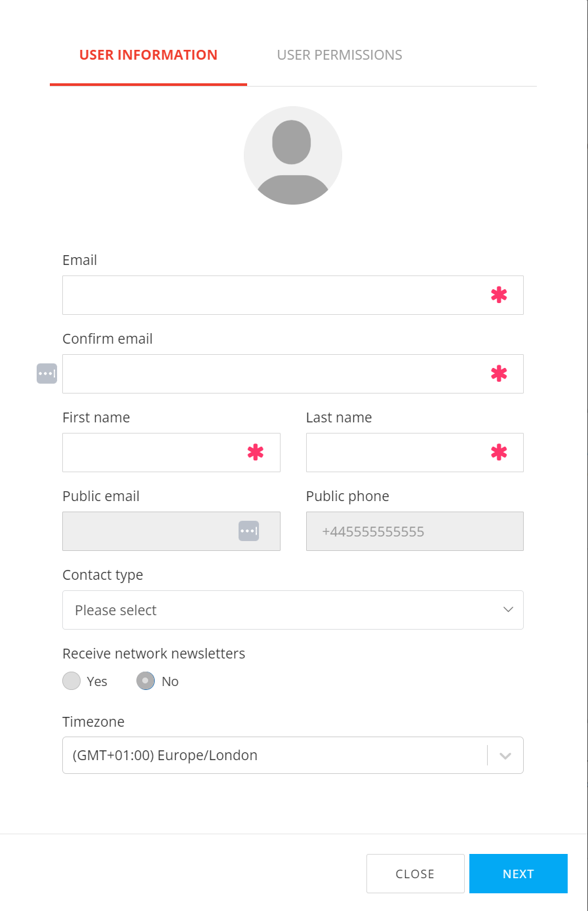
Task: Click the required asterisk in the Confirm email field
Action: click(499, 374)
